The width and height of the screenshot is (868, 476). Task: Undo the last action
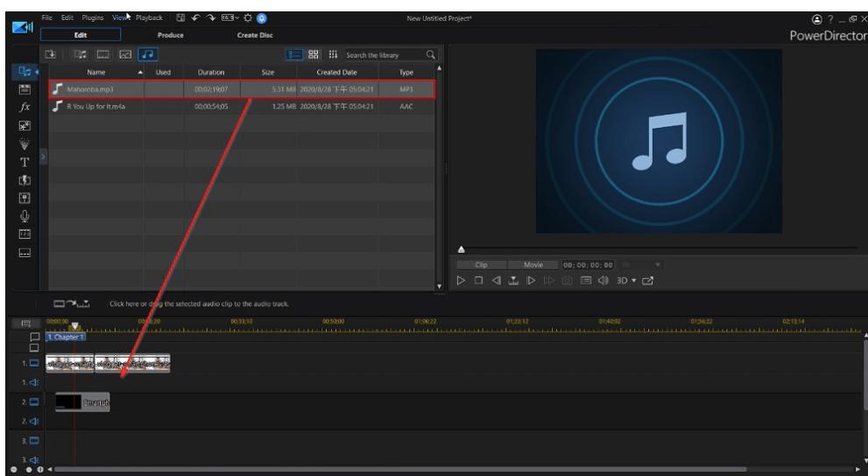coord(195,17)
